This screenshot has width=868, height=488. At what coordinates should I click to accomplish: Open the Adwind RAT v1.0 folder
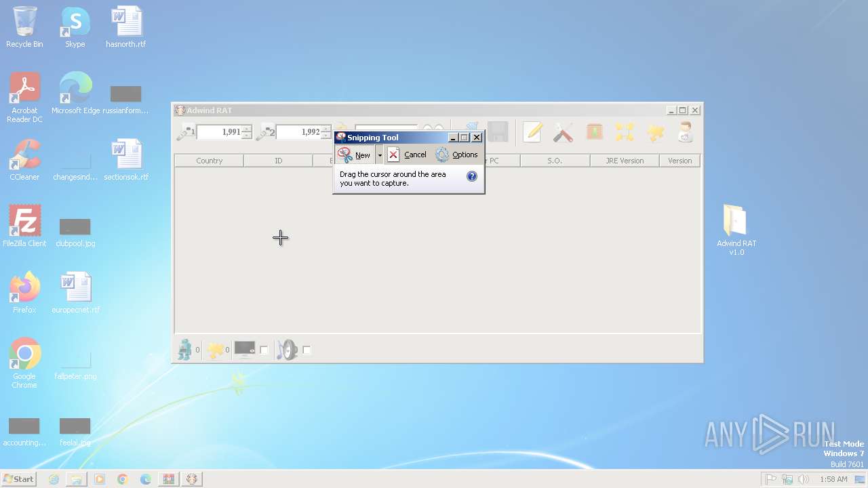pos(736,230)
